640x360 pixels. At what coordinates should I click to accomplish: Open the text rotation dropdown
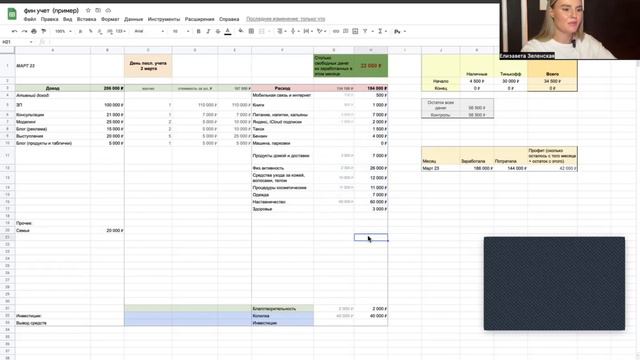(322, 31)
